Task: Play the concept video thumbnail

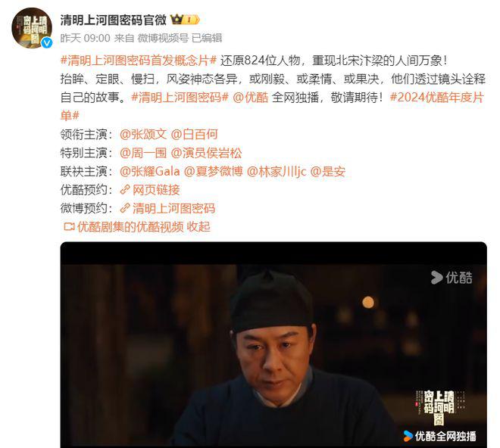Action: pos(273,345)
